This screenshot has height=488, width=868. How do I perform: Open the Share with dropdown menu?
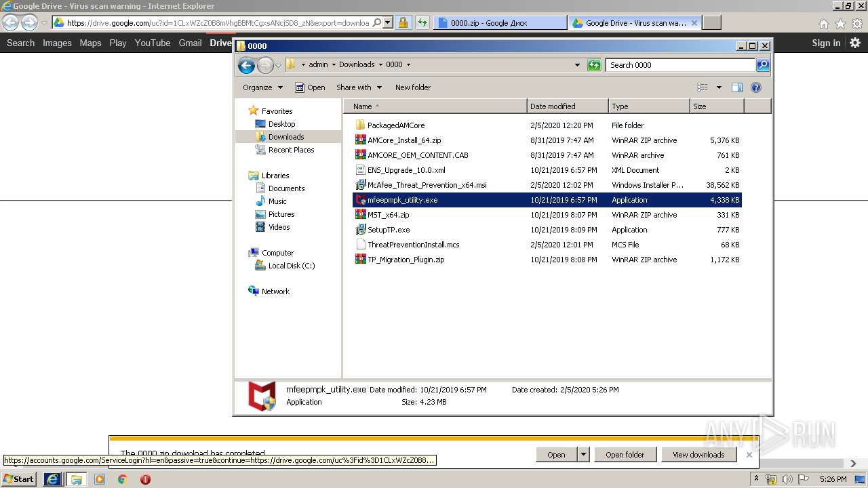coord(359,87)
